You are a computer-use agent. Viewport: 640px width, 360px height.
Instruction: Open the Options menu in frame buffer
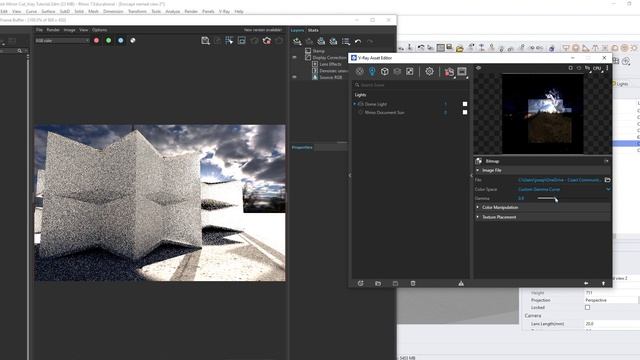100,30
